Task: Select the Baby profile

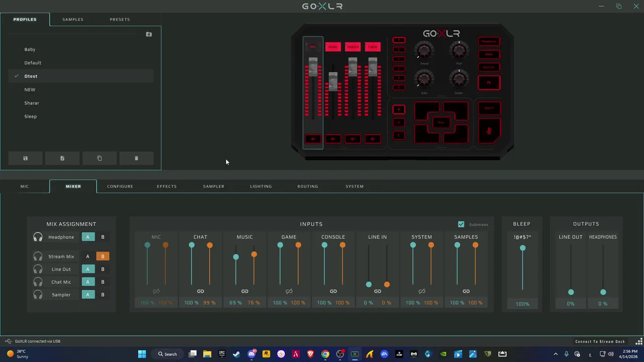Action: 81,49
